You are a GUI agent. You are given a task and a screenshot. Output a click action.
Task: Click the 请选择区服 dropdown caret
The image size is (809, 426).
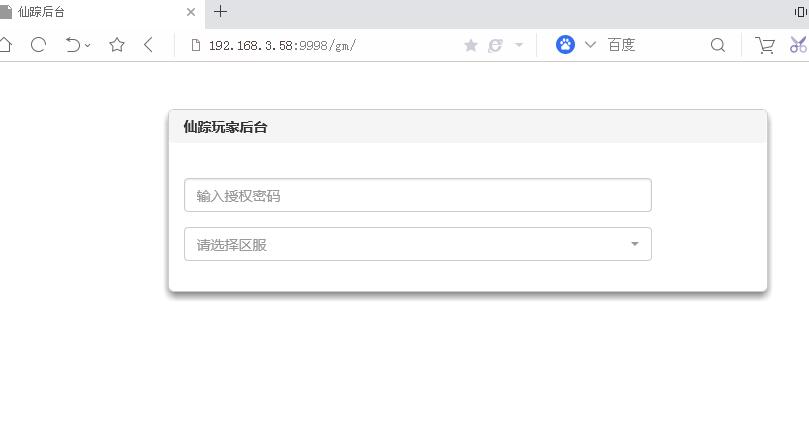coord(635,244)
